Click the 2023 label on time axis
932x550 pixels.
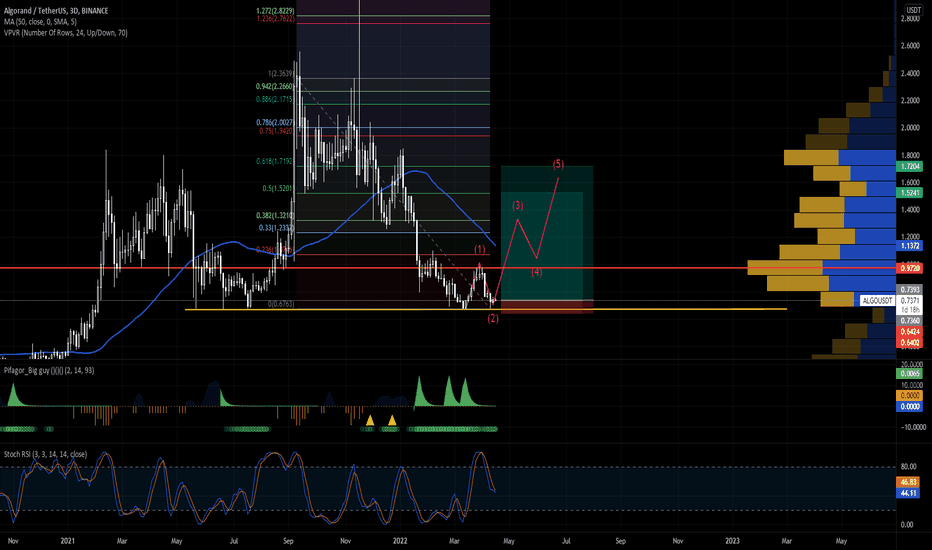pos(732,541)
